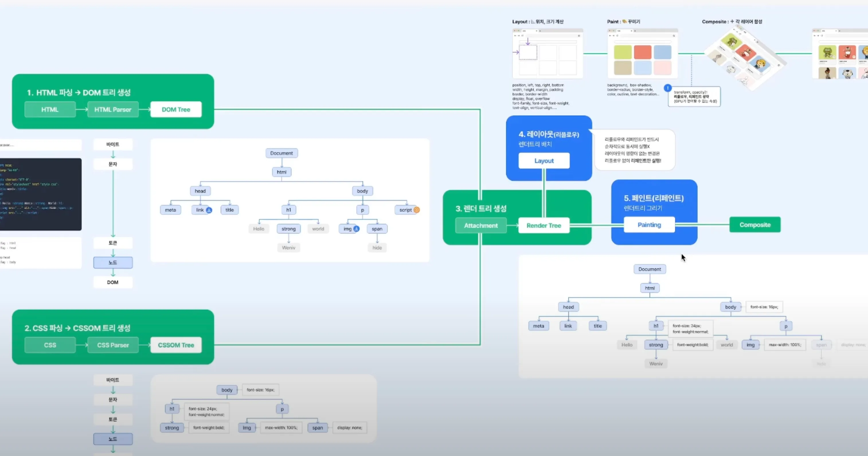Click the arrow between CSS and CSS Parser
The image size is (868, 456).
pos(81,345)
